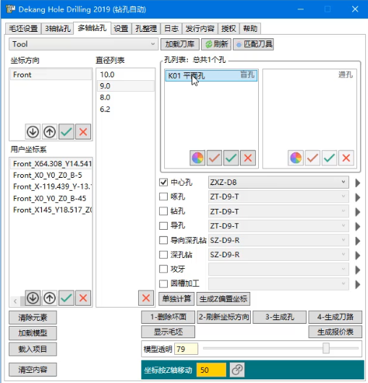Confirm user coordinate system with green check

click(x=66, y=298)
